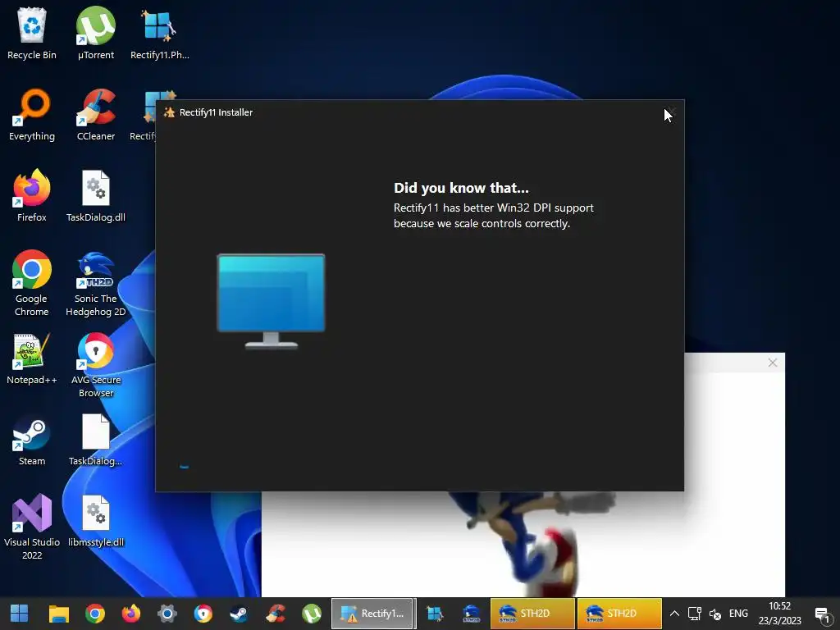
Task: Open CCleaner from the taskbar
Action: click(x=276, y=614)
